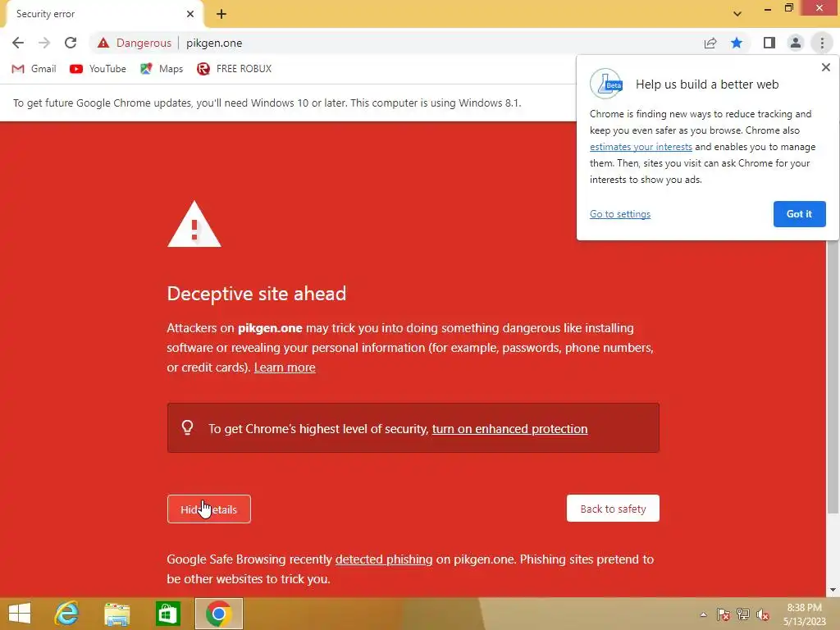Toggle the bookmark star
Viewport: 840px width, 630px height.
(737, 43)
